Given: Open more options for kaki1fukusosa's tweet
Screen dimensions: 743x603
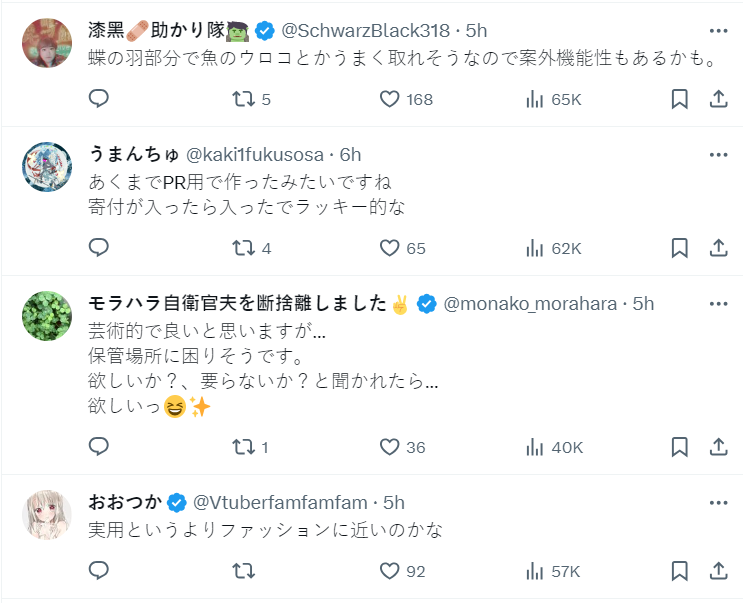Looking at the screenshot, I should 718,155.
